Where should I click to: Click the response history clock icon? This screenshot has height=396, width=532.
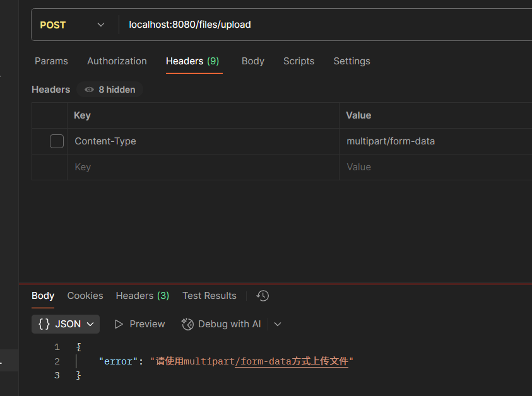[263, 296]
